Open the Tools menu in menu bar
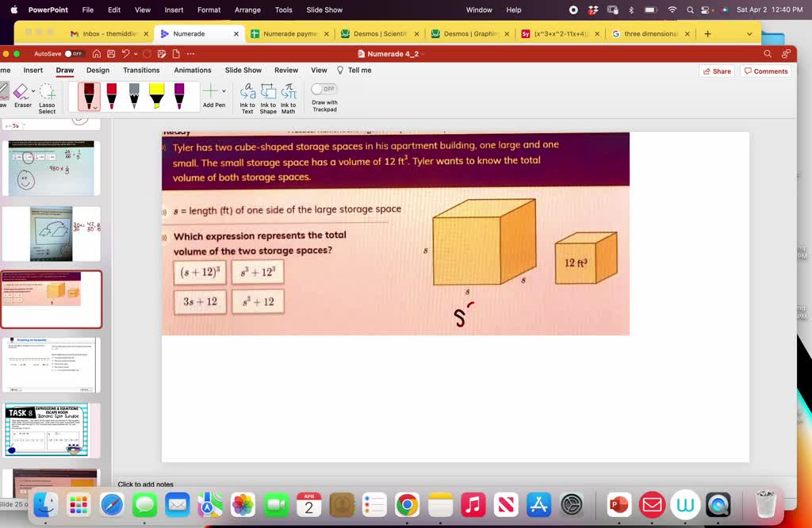The height and width of the screenshot is (528, 812). [x=283, y=10]
